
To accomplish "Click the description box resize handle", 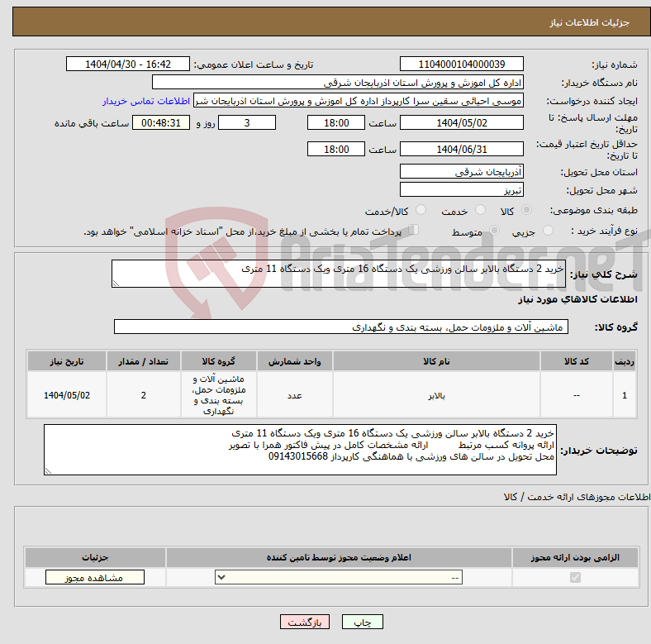I will pos(116,284).
